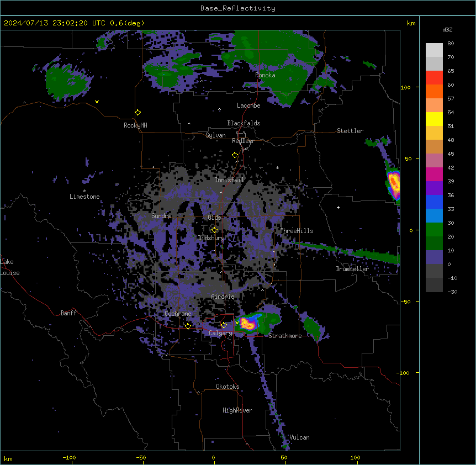Click the 80 value on the dBZ scale

click(451, 44)
